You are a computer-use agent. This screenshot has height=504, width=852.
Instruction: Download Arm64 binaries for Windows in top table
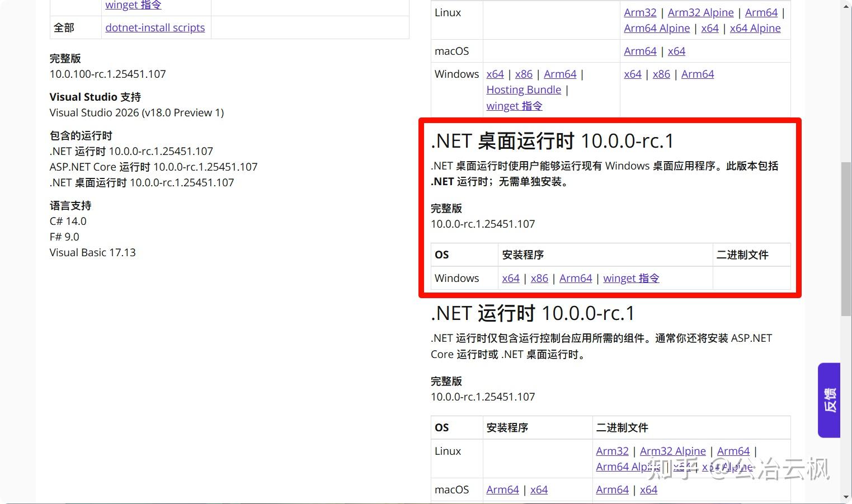697,74
